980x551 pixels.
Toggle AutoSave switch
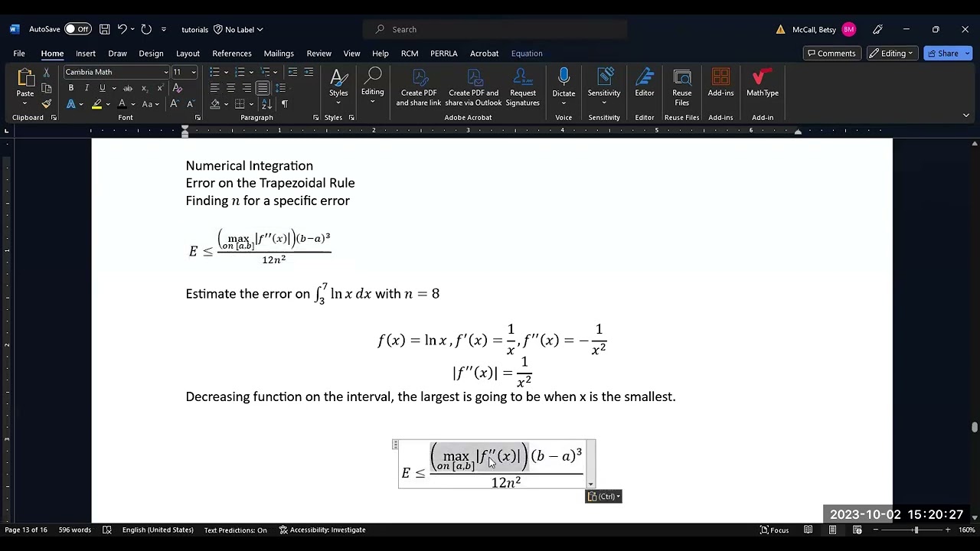point(77,29)
